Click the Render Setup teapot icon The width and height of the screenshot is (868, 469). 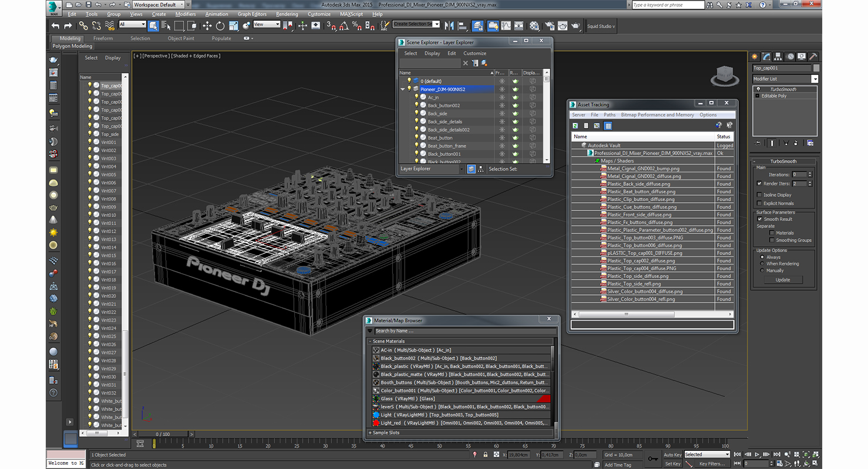click(x=550, y=26)
